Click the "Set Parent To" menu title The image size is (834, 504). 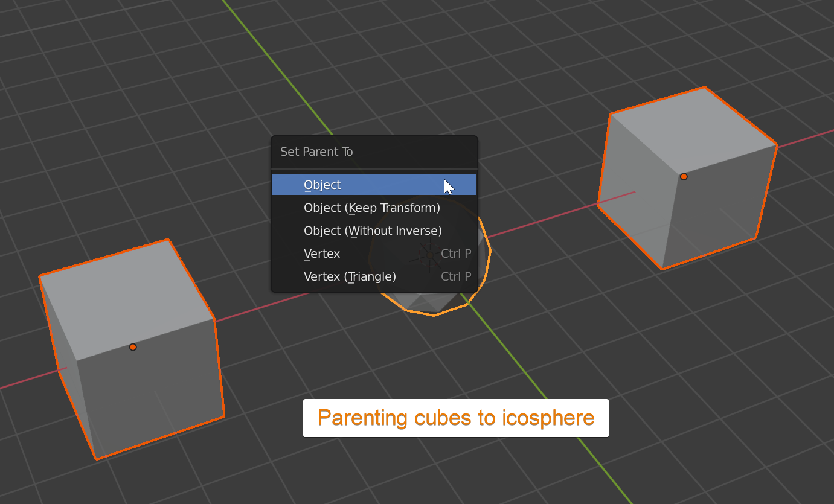click(316, 152)
